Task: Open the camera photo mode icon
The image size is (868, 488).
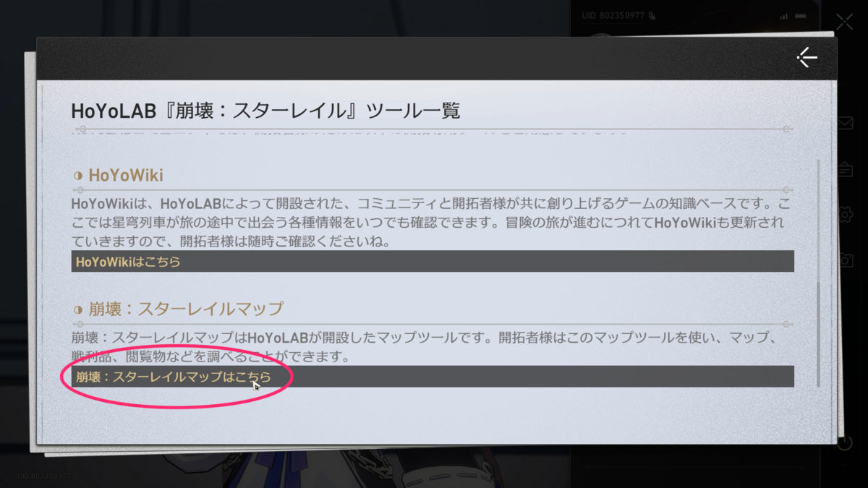Action: click(x=845, y=260)
